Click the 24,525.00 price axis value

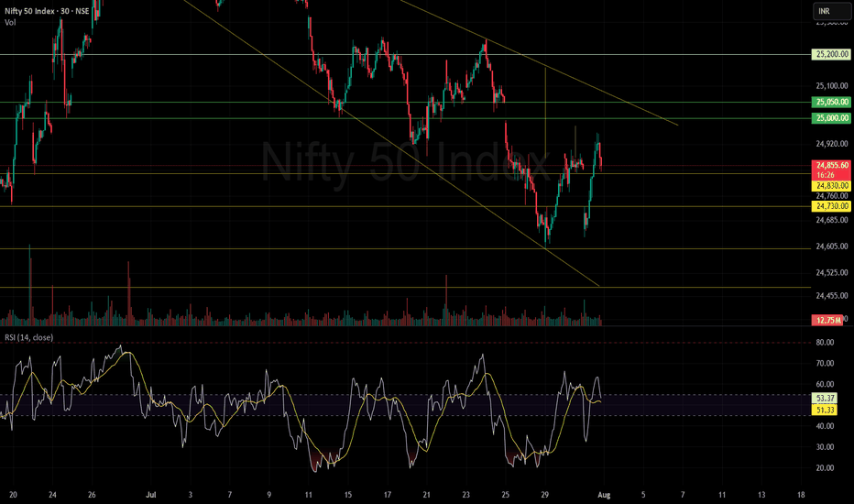tap(832, 272)
